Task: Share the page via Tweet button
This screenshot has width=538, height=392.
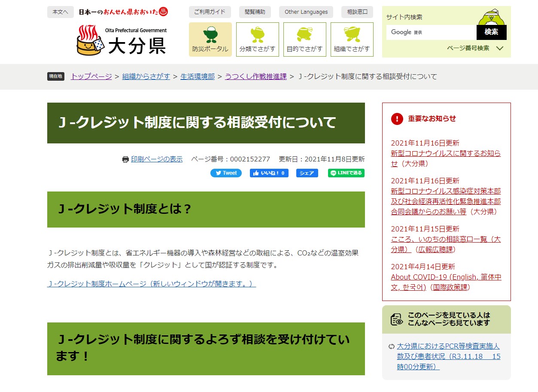Action: click(226, 173)
